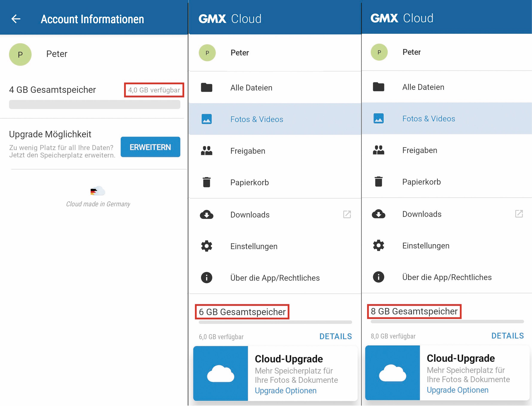Open Papierkorb in right panel

[x=421, y=182]
